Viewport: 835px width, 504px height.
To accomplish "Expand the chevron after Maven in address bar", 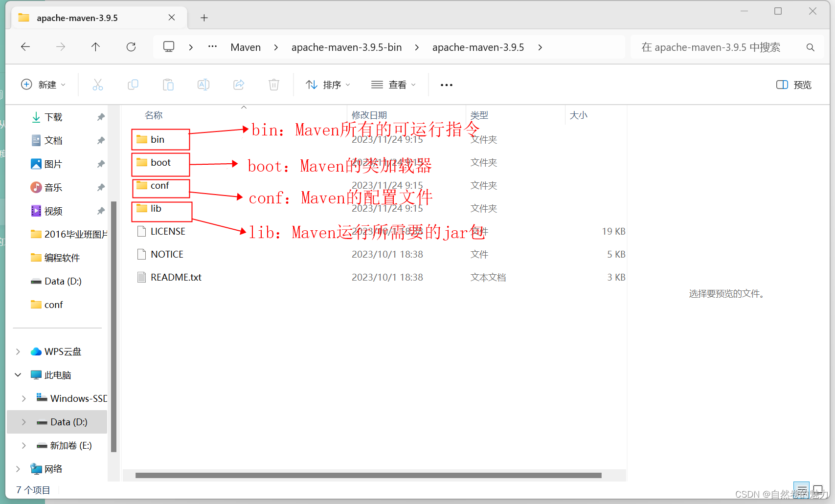I will point(276,47).
